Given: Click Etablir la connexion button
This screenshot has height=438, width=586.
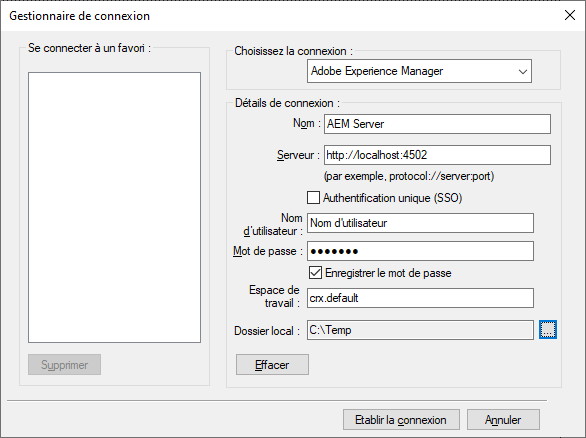Looking at the screenshot, I should (401, 420).
